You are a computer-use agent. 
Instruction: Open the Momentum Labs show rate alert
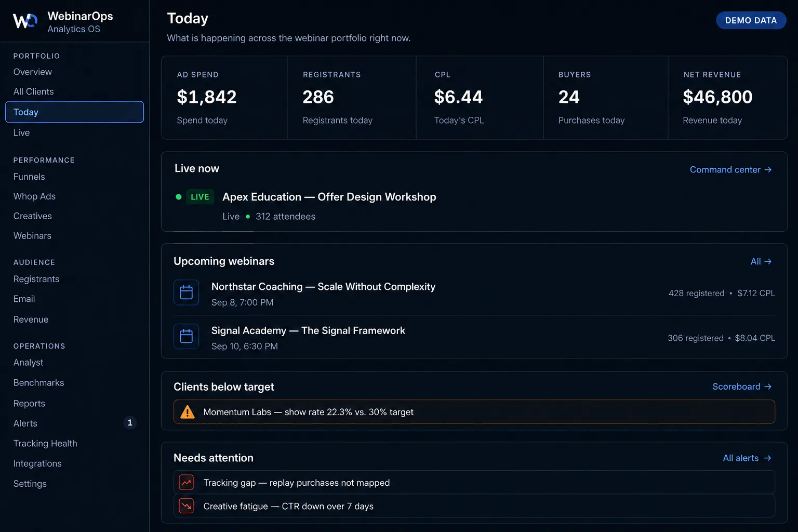click(474, 412)
